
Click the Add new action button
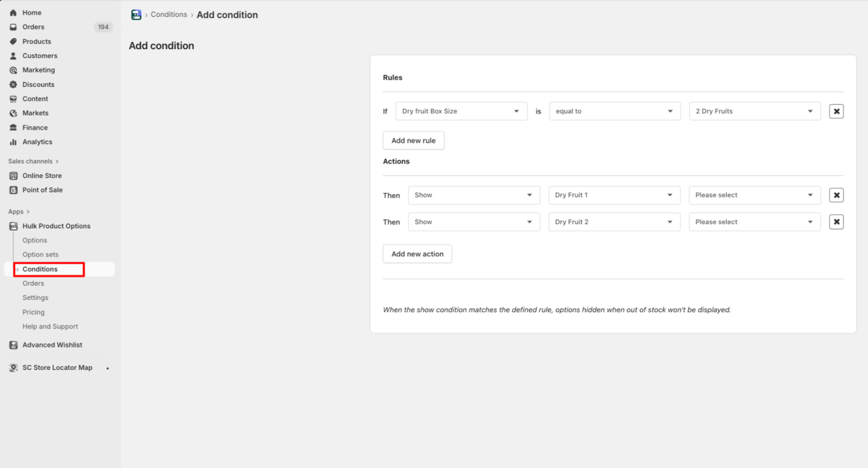[417, 254]
